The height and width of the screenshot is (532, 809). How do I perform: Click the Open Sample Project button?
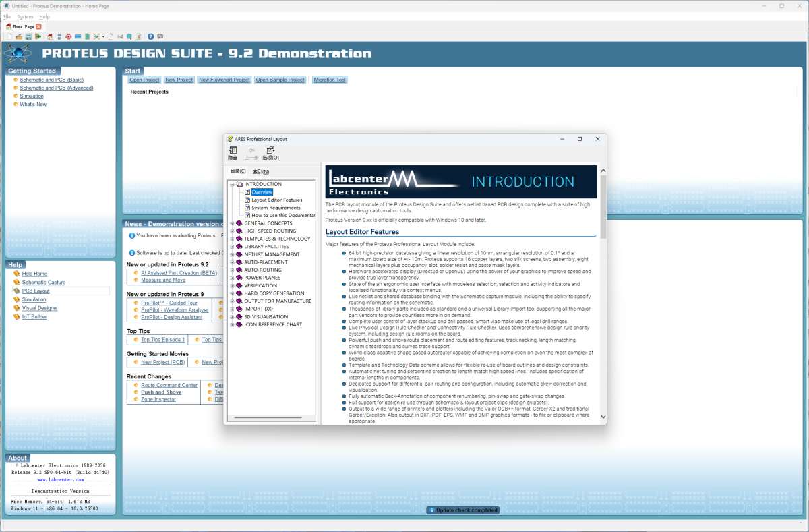point(280,80)
